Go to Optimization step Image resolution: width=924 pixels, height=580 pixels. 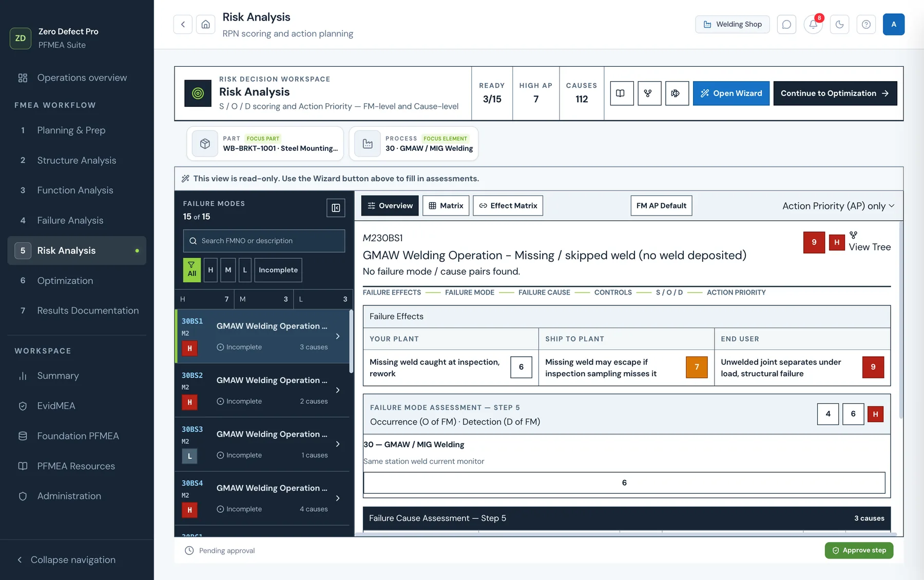77,281
